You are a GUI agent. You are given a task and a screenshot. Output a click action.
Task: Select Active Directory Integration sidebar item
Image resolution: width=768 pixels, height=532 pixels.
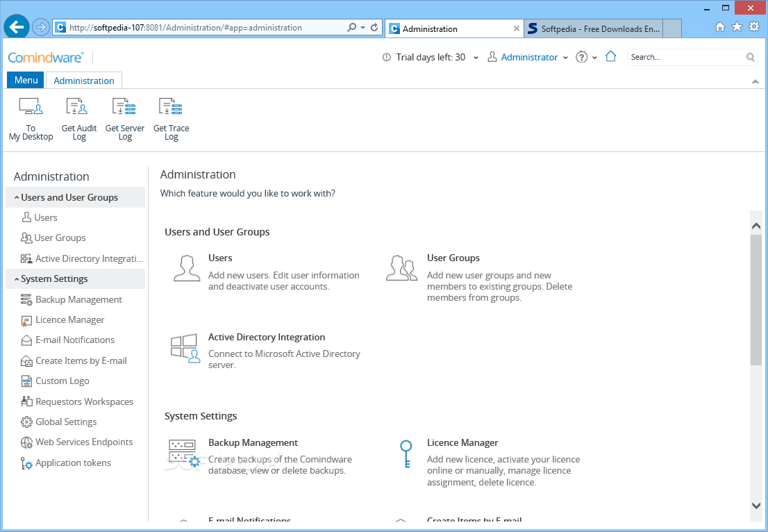click(x=82, y=258)
